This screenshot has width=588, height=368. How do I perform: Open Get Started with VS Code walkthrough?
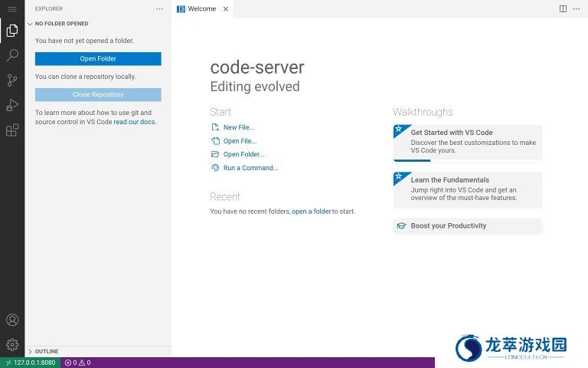(x=467, y=142)
